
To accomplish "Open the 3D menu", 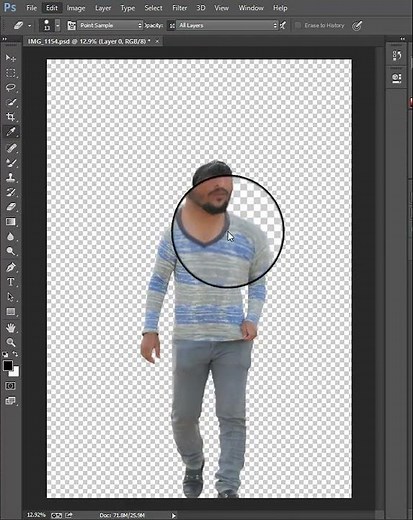I will 201,8.
